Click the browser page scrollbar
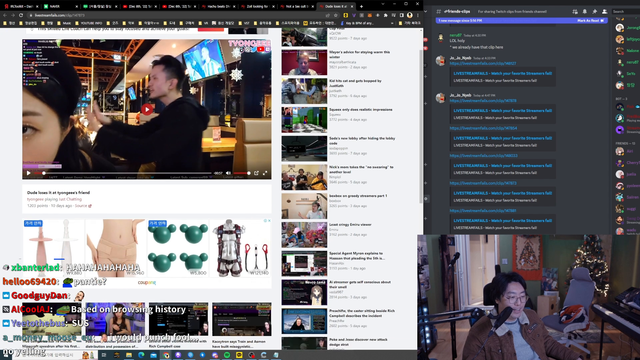Viewport: 640px width, 360px height. (x=420, y=127)
